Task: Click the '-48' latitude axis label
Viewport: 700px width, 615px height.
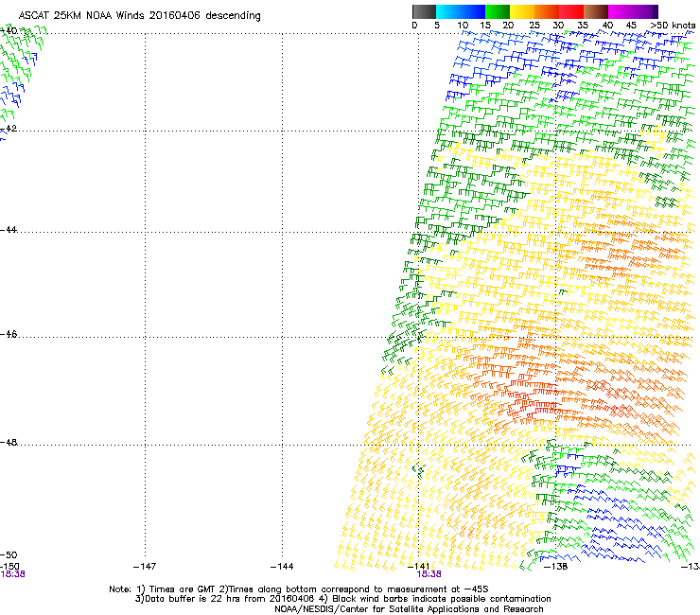Action: tap(9, 443)
